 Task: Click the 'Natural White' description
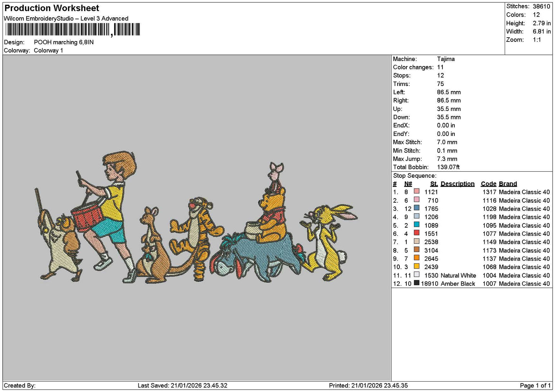(x=458, y=275)
